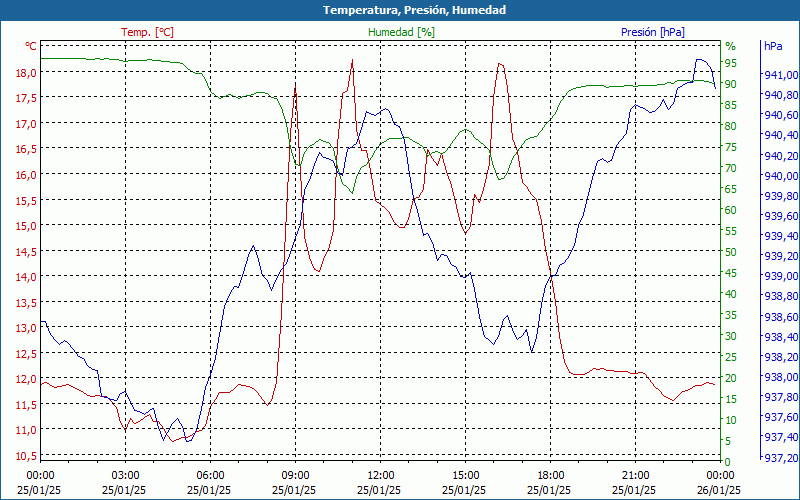Screen dimensions: 800x500
Task: Click the '10,5' temperature axis tick
Action: click(x=27, y=455)
